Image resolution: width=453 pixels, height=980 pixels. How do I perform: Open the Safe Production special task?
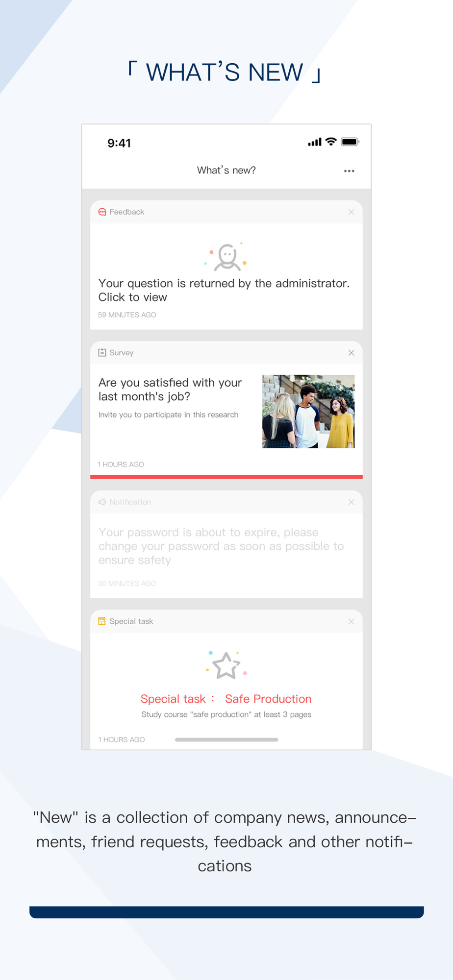[226, 699]
